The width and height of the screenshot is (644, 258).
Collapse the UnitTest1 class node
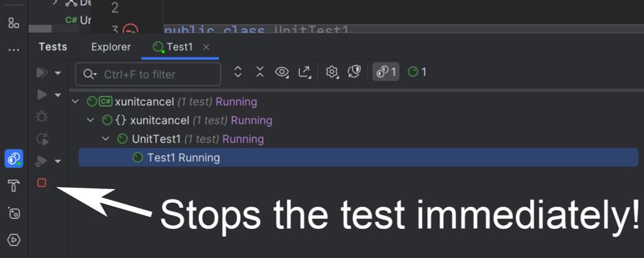click(106, 139)
